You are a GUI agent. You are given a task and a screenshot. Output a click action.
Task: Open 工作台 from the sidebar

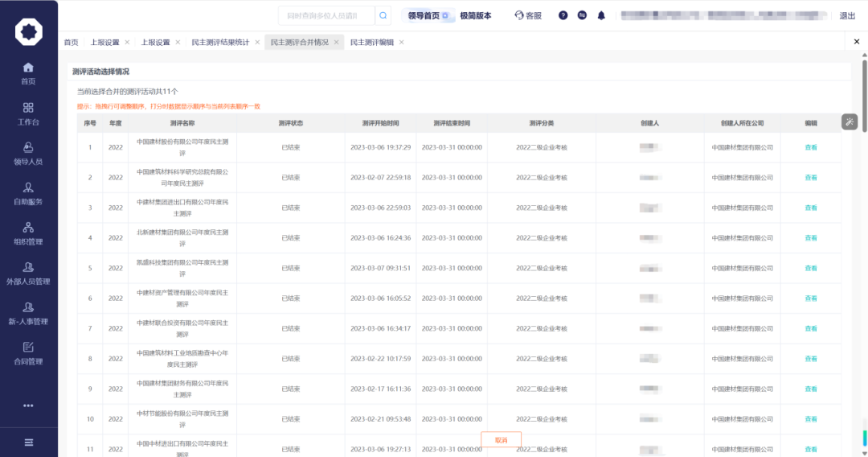pos(28,113)
